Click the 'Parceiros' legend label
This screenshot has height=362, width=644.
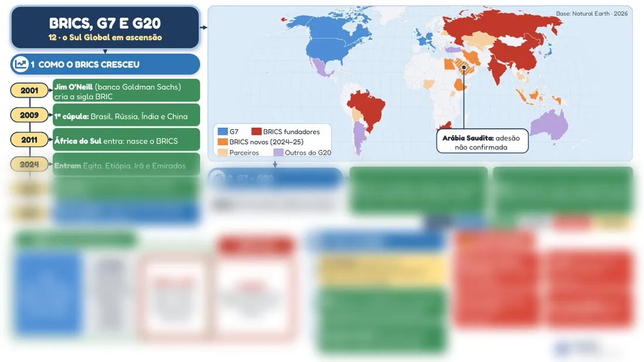[x=244, y=152]
